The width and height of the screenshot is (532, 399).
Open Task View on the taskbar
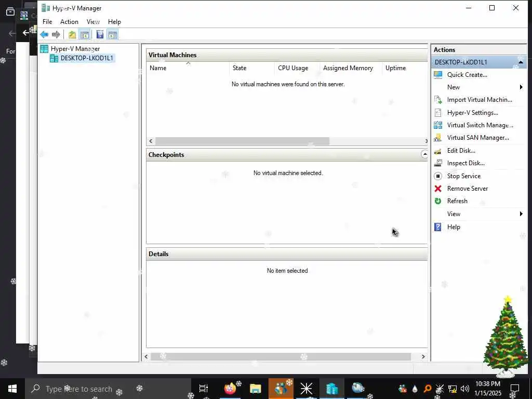[204, 389]
